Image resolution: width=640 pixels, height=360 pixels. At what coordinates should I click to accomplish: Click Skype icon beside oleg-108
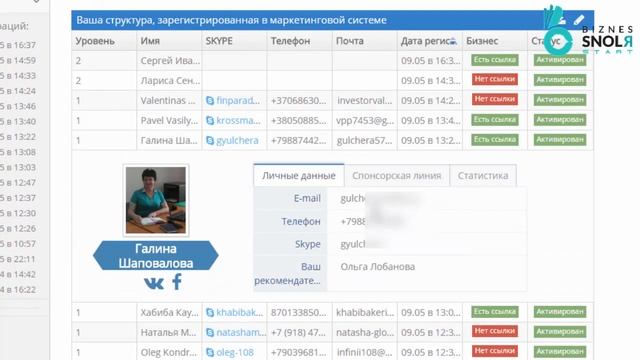pyautogui.click(x=210, y=352)
